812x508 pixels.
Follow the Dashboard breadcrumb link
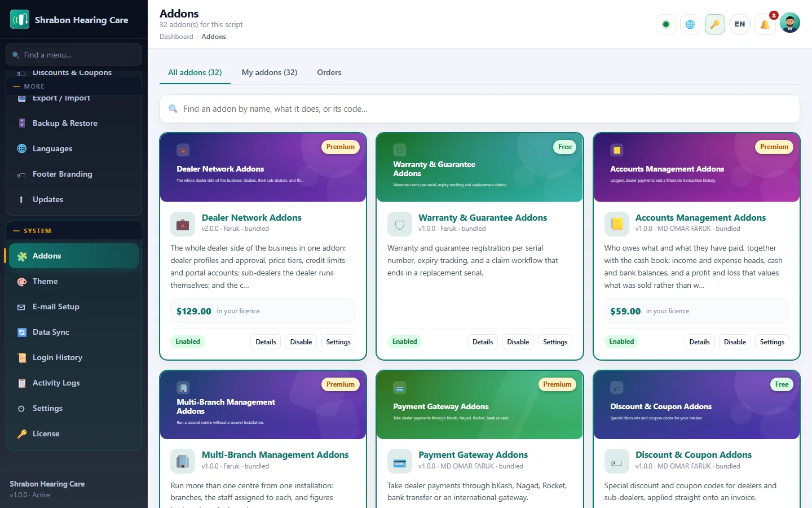point(176,37)
